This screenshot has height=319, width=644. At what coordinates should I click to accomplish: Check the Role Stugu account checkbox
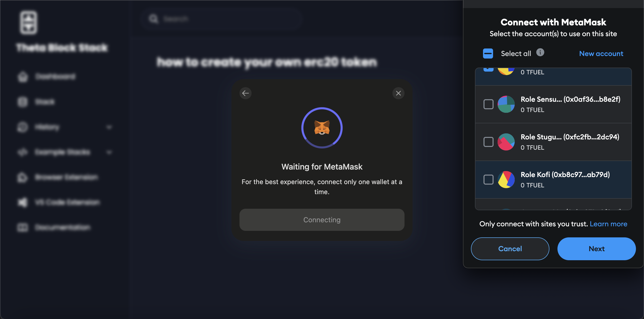(x=489, y=142)
